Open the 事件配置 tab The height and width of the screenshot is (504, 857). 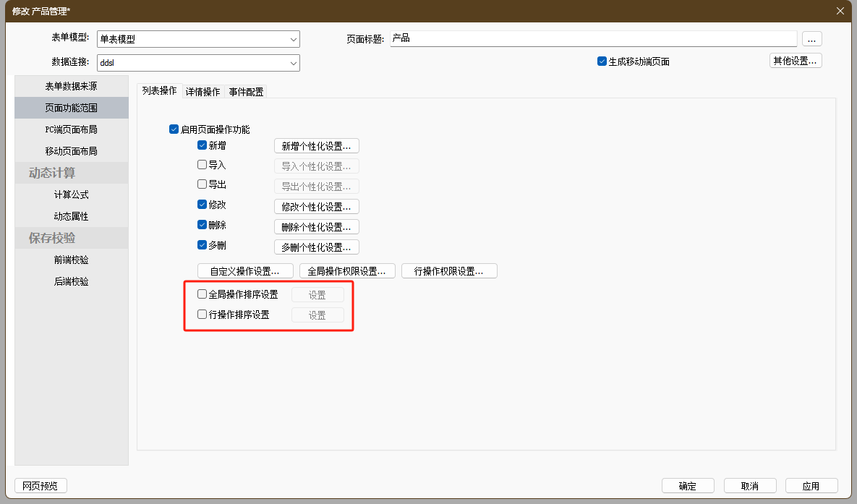(246, 92)
